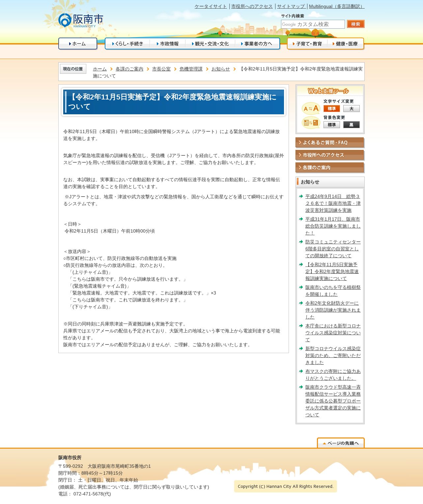Open the サイトマップ link
The height and width of the screenshot is (504, 423).
291,6
